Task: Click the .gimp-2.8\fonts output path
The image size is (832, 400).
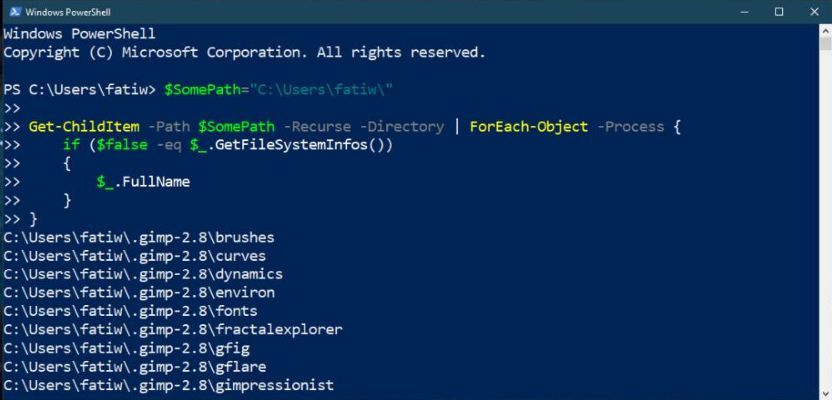Action: click(131, 311)
